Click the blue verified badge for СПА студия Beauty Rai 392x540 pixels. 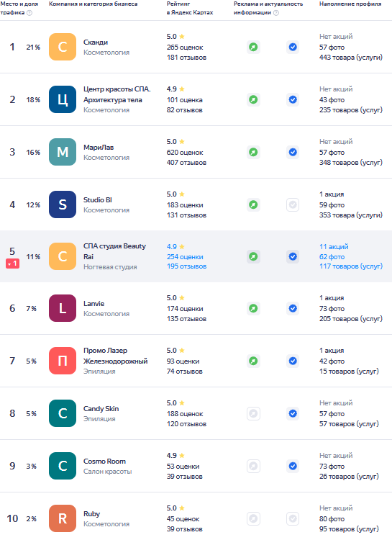point(293,256)
